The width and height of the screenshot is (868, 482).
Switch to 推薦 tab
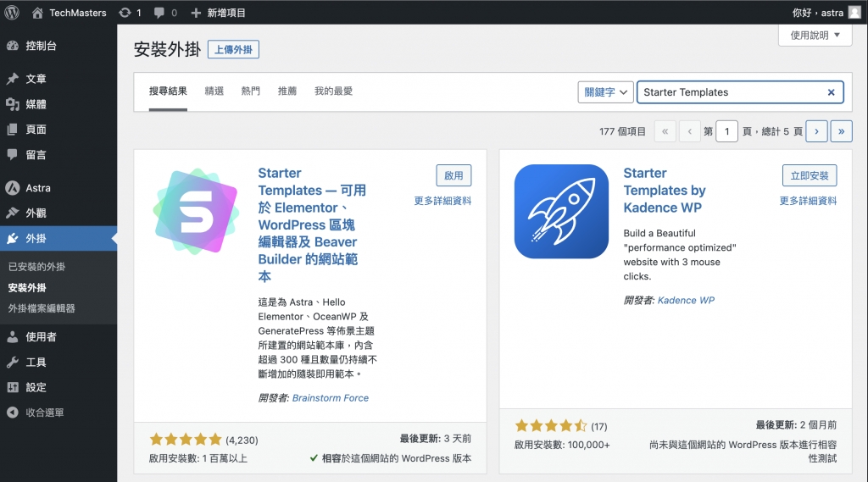[287, 91]
